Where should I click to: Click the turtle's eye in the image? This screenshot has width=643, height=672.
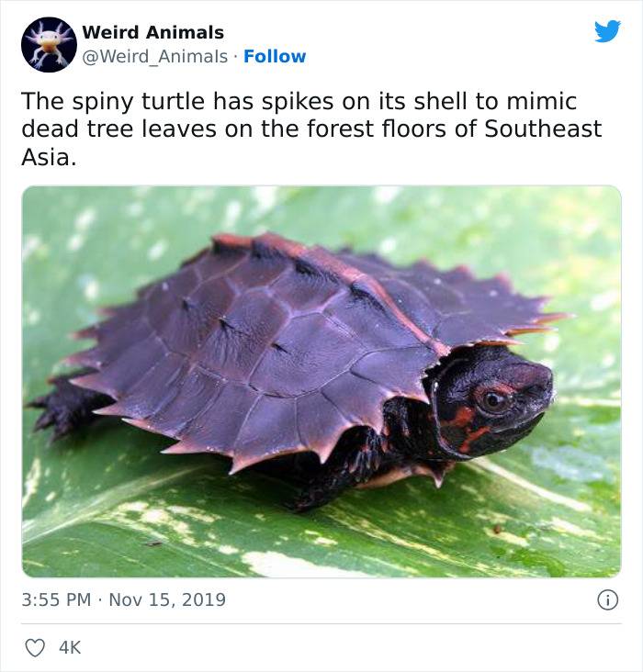(493, 400)
